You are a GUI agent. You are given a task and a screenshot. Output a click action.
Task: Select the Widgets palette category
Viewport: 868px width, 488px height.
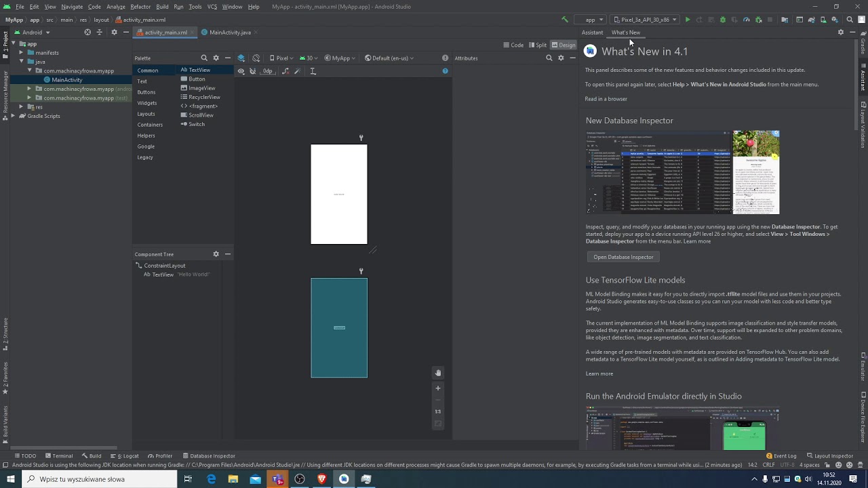[147, 103]
